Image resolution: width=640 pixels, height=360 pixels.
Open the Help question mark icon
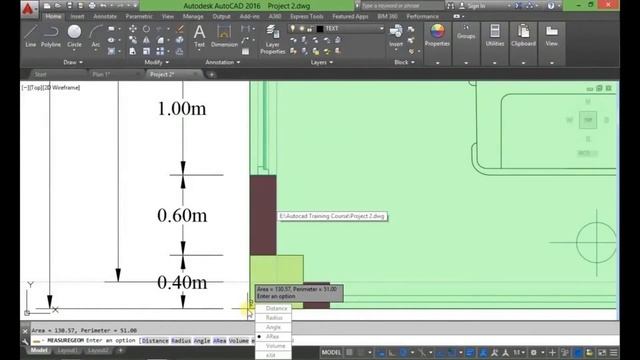(551, 6)
